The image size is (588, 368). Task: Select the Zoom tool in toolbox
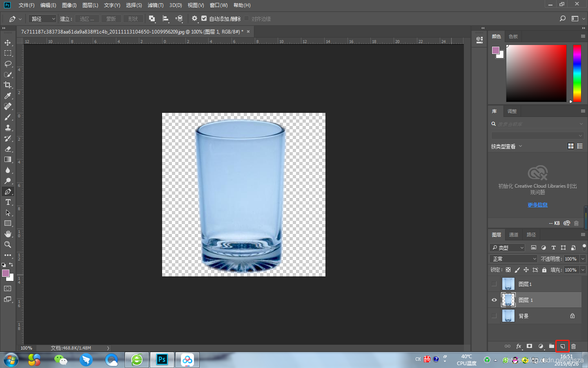8,245
